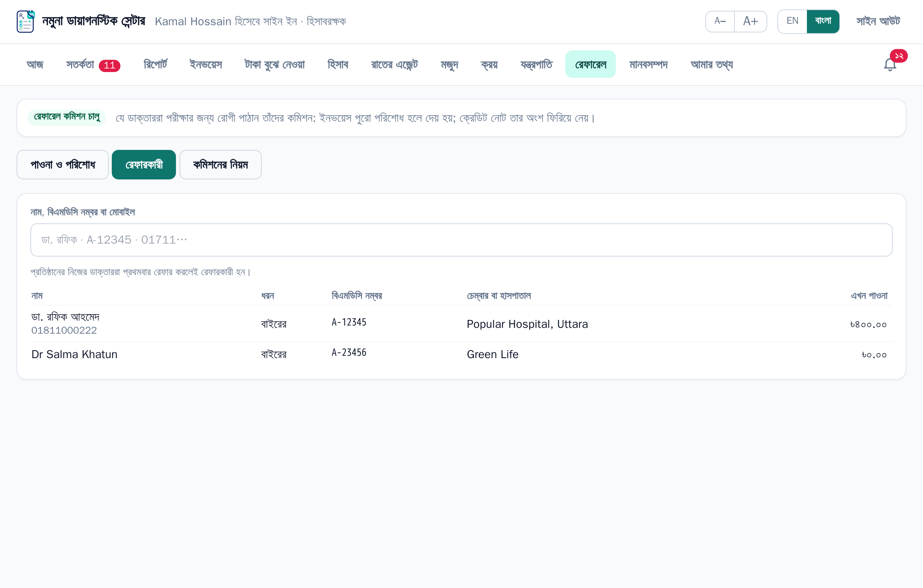The height and width of the screenshot is (588, 923).
Task: Click the diagnostic center logo icon
Action: point(26,22)
